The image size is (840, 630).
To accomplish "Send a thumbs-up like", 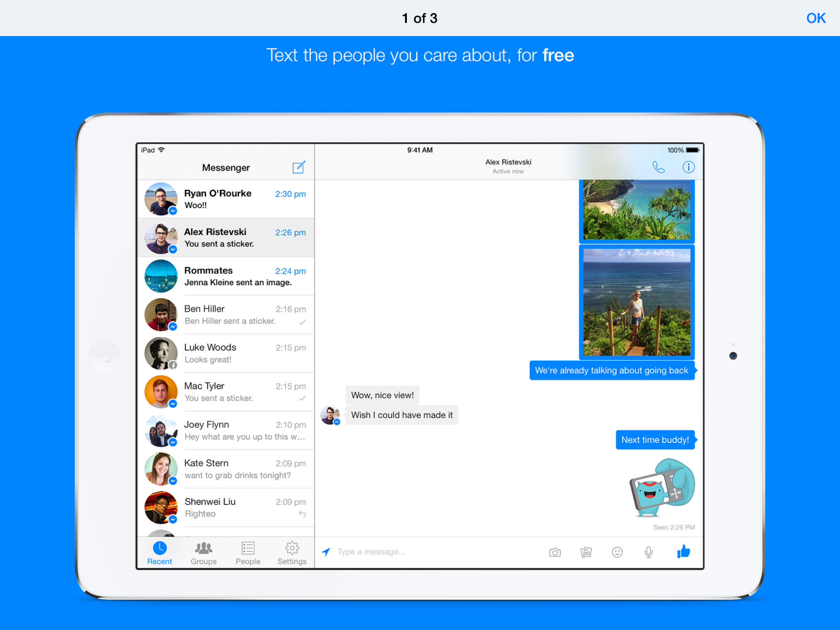I will click(684, 551).
